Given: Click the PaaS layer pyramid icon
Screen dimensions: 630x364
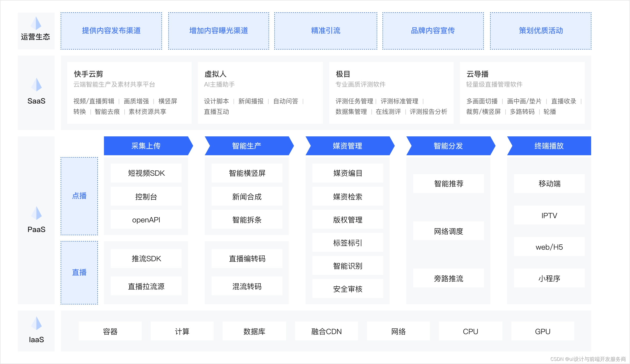Looking at the screenshot, I should tap(36, 213).
